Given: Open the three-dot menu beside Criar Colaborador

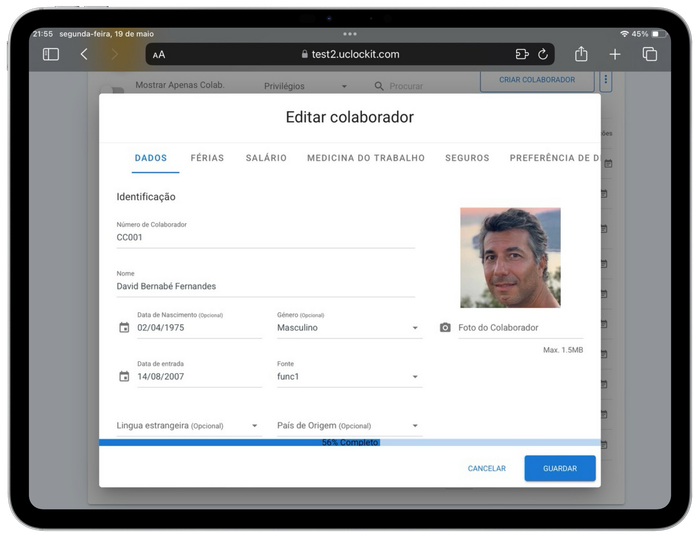Looking at the screenshot, I should pos(605,80).
